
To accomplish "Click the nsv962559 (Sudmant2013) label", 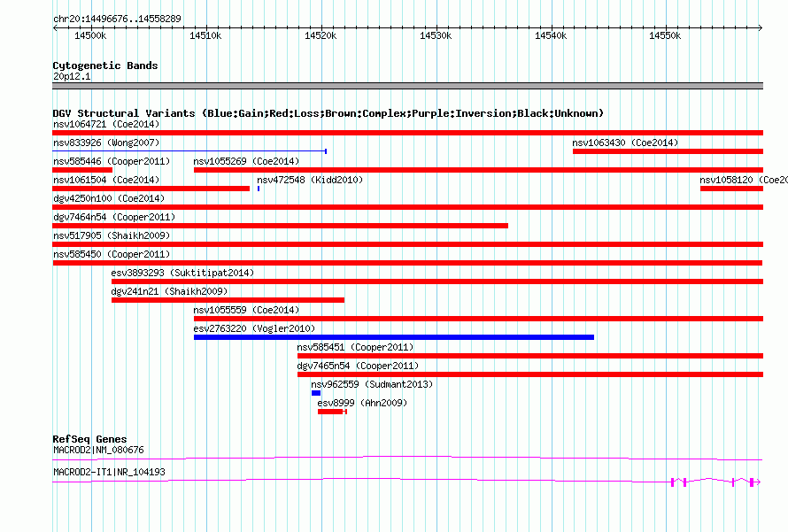I will coord(372,384).
